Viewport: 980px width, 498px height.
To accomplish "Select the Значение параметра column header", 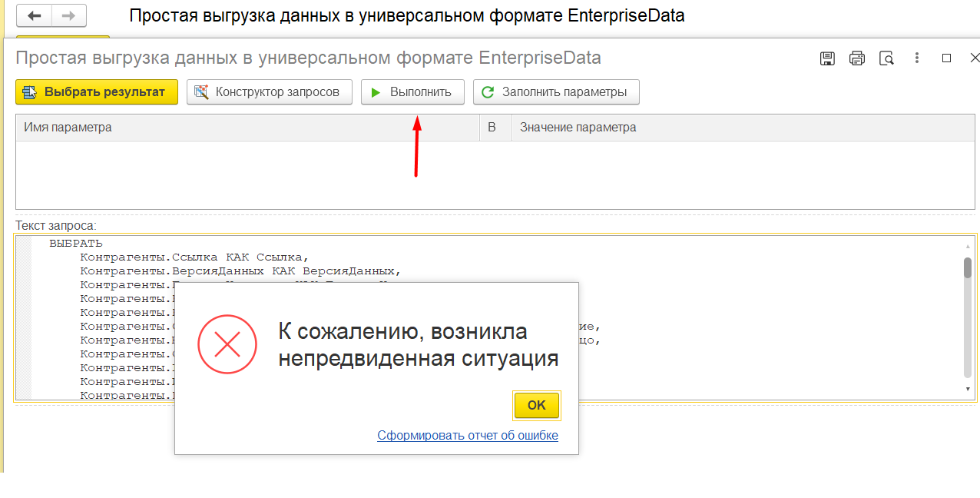I will 743,128.
